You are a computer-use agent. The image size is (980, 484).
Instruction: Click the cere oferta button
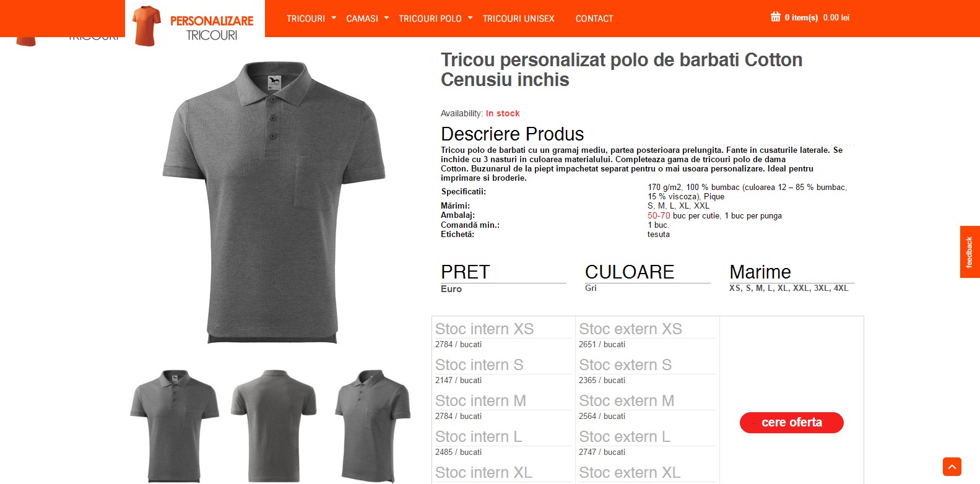tap(791, 423)
